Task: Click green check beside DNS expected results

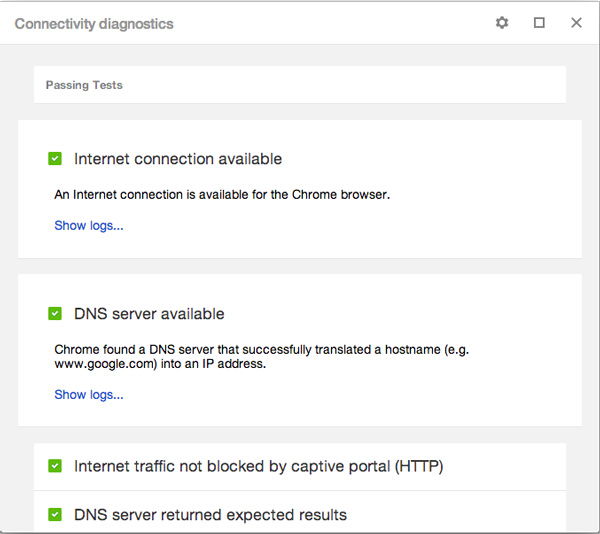Action: (x=55, y=515)
